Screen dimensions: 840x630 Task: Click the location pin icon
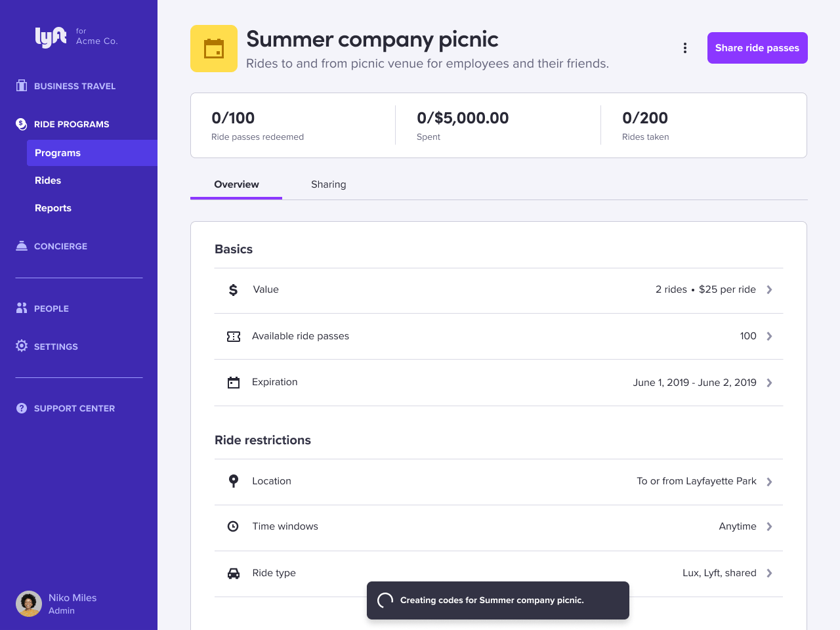click(x=233, y=481)
